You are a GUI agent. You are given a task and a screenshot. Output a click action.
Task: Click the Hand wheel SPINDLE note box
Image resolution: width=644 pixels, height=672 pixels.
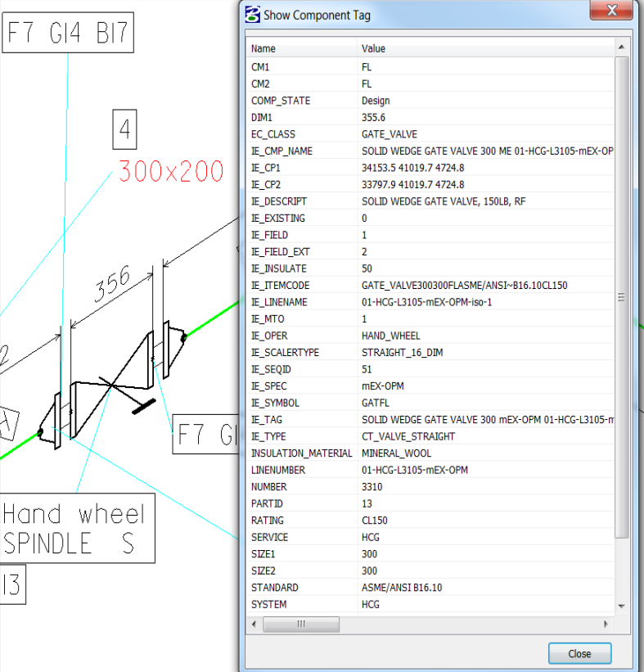pyautogui.click(x=77, y=528)
